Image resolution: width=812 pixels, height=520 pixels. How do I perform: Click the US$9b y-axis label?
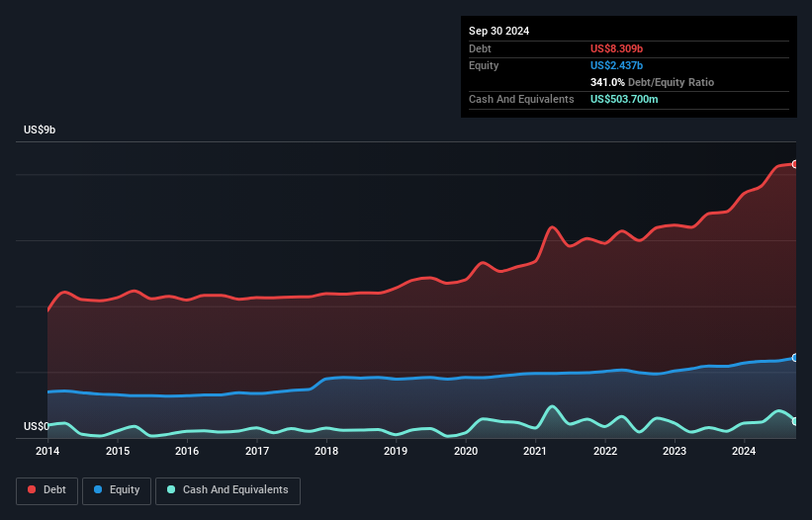40,130
